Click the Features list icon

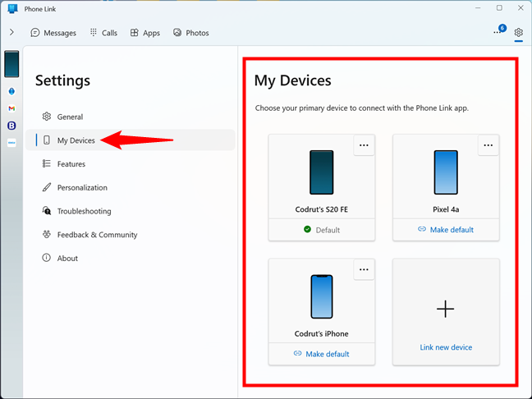(x=47, y=163)
